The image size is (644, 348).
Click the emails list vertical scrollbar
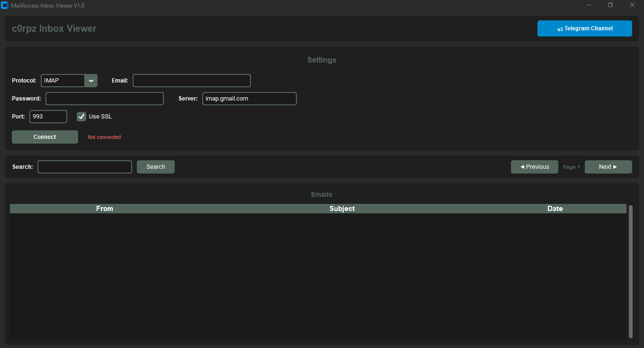tap(630, 271)
